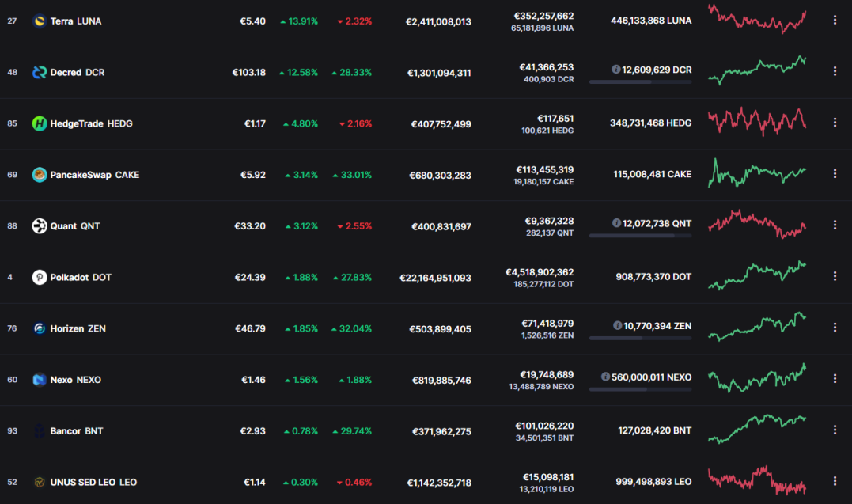
Task: Open the Quant coin page link
Action: pos(75,225)
